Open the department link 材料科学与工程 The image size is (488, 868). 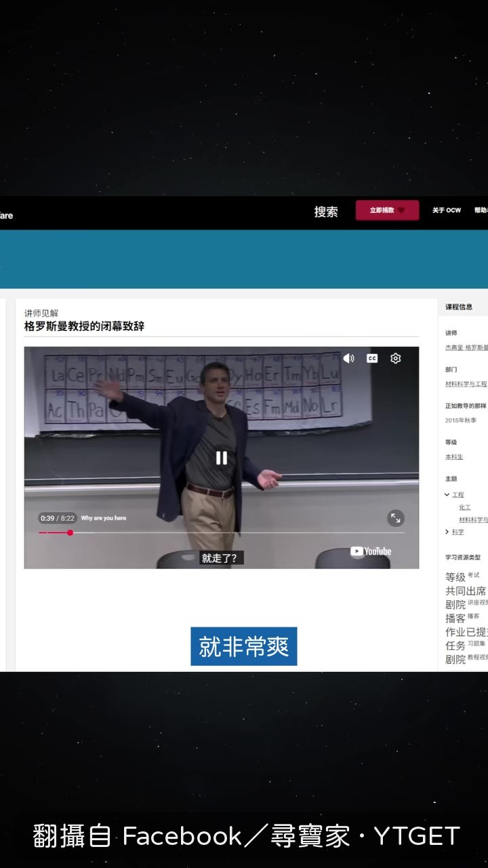(x=466, y=384)
